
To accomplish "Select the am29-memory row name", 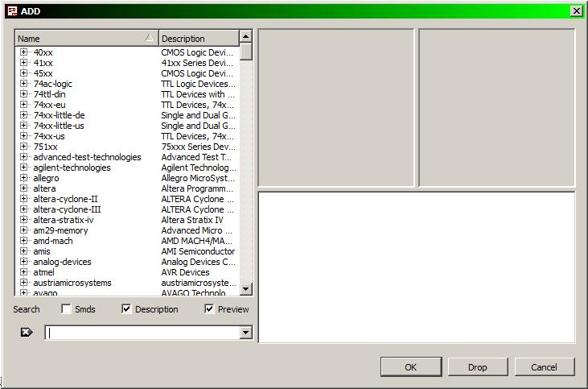I will pos(60,230).
